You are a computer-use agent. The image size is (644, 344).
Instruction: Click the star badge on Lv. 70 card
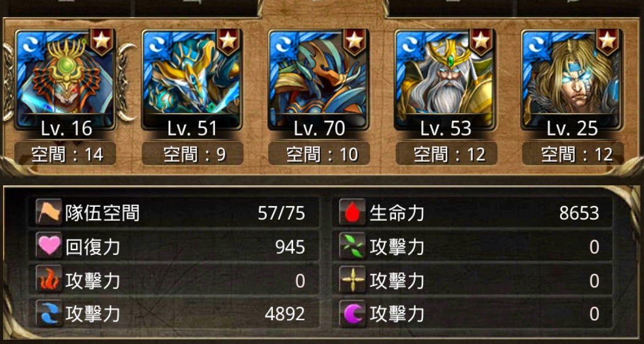[x=355, y=41]
